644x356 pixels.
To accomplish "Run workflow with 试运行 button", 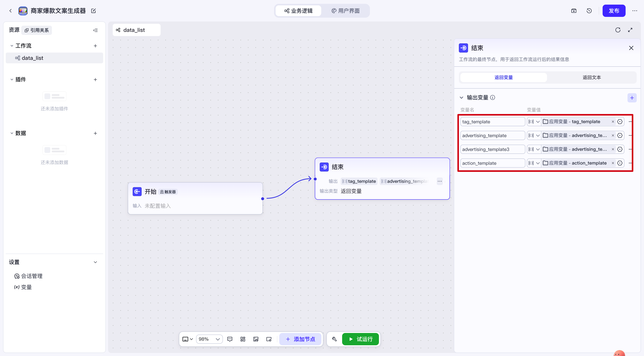I will click(360, 339).
